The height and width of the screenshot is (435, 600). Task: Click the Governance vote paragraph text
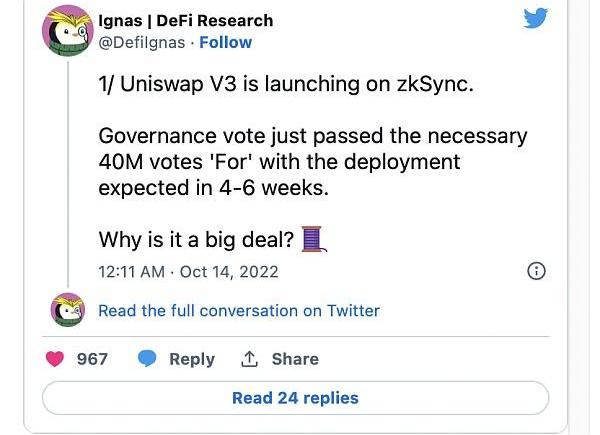312,161
